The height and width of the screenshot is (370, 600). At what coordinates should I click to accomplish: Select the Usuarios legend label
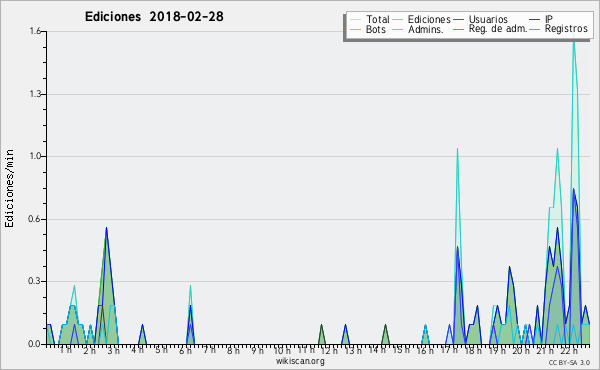pos(488,19)
